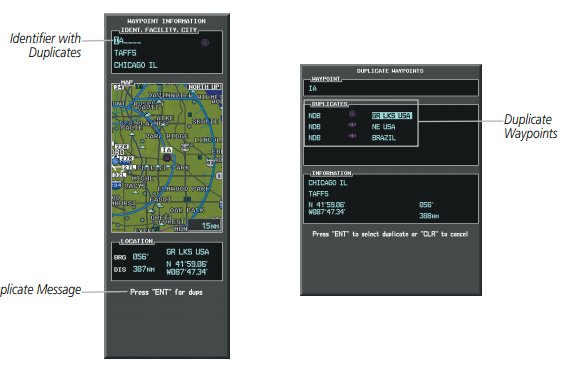
Task: Click the map thumbnail near PARK RIDGE
Action: tap(167, 158)
